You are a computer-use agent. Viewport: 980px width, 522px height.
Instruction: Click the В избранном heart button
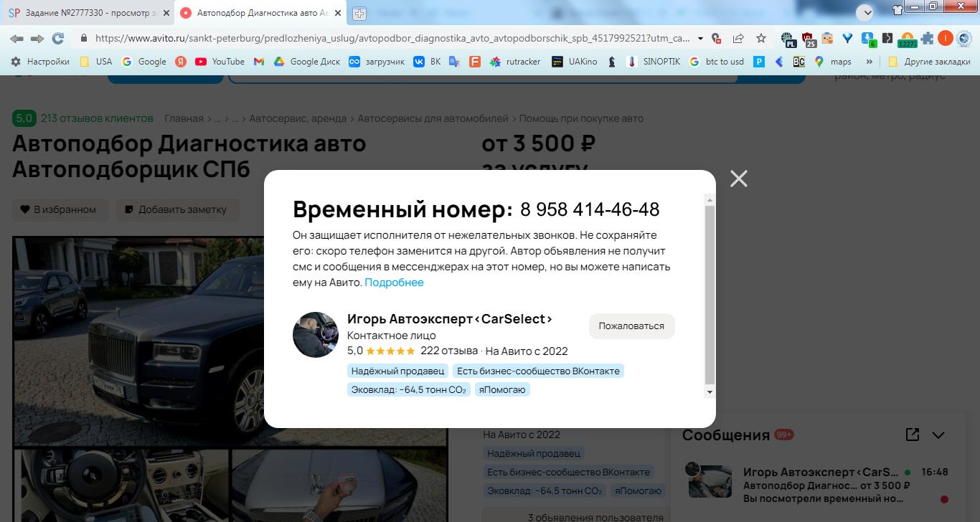pyautogui.click(x=60, y=209)
